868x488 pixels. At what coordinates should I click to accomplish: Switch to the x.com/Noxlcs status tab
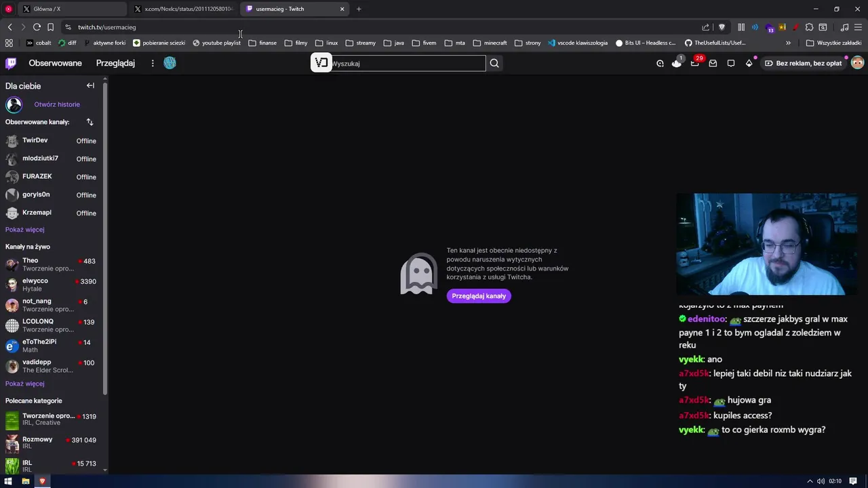coord(183,9)
